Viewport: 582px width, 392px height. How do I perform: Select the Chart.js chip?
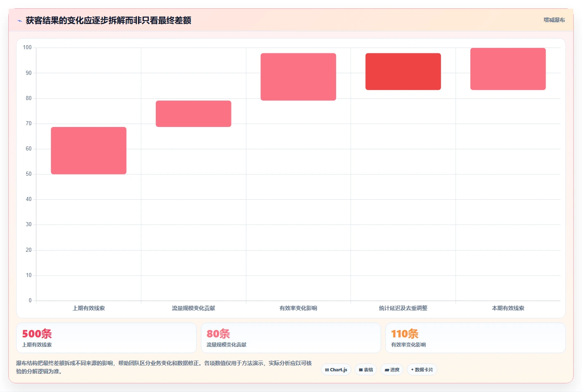(x=336, y=370)
